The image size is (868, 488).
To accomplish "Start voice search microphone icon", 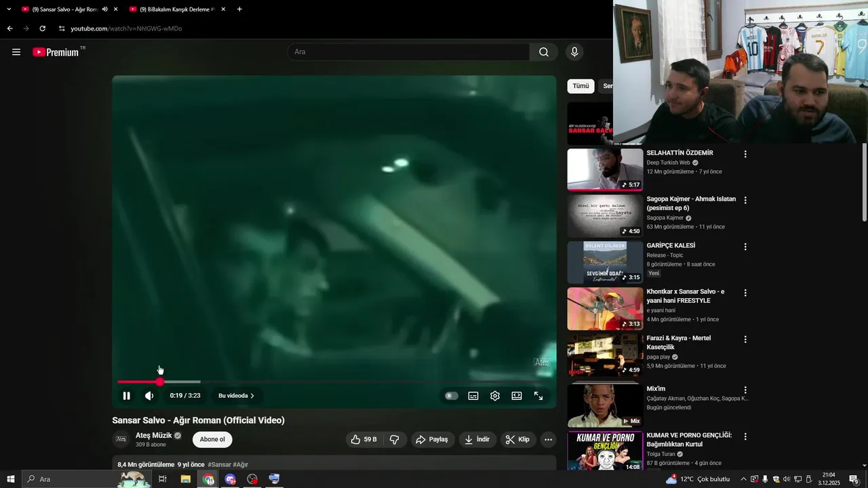I will [575, 52].
